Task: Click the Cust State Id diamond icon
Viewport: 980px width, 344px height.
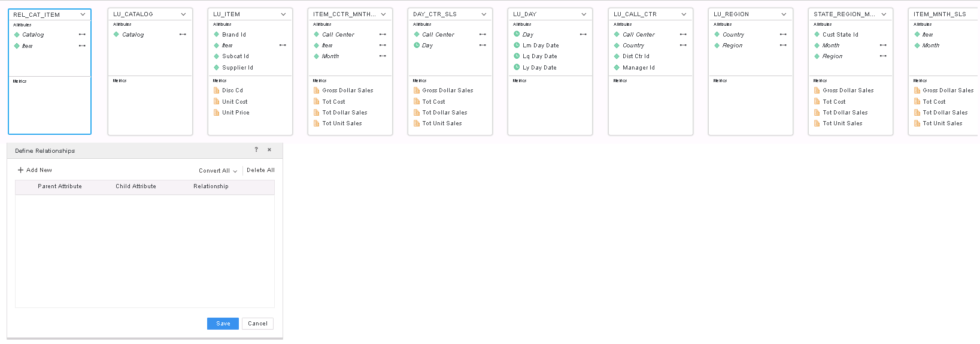Action: tap(817, 35)
